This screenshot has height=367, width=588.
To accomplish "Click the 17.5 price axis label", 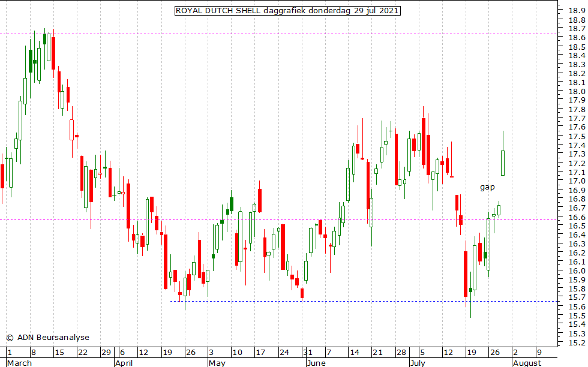I will click(x=577, y=137).
